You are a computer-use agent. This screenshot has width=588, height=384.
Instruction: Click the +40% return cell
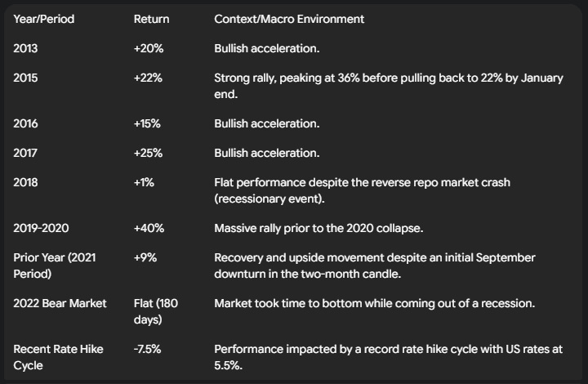pyautogui.click(x=149, y=229)
